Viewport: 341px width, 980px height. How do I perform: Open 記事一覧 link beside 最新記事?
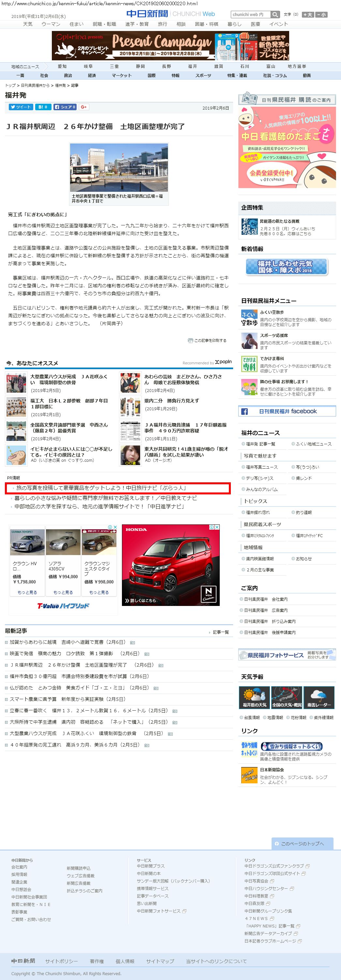click(x=220, y=632)
